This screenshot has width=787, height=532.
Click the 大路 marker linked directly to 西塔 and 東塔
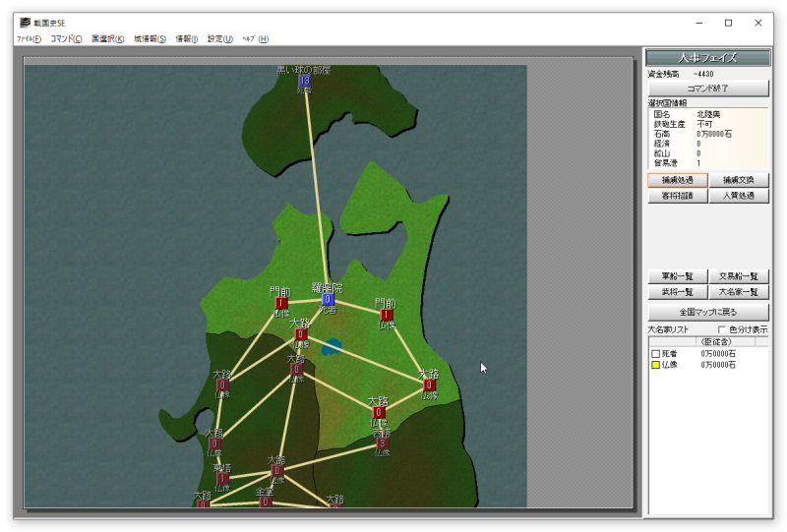(x=276, y=471)
